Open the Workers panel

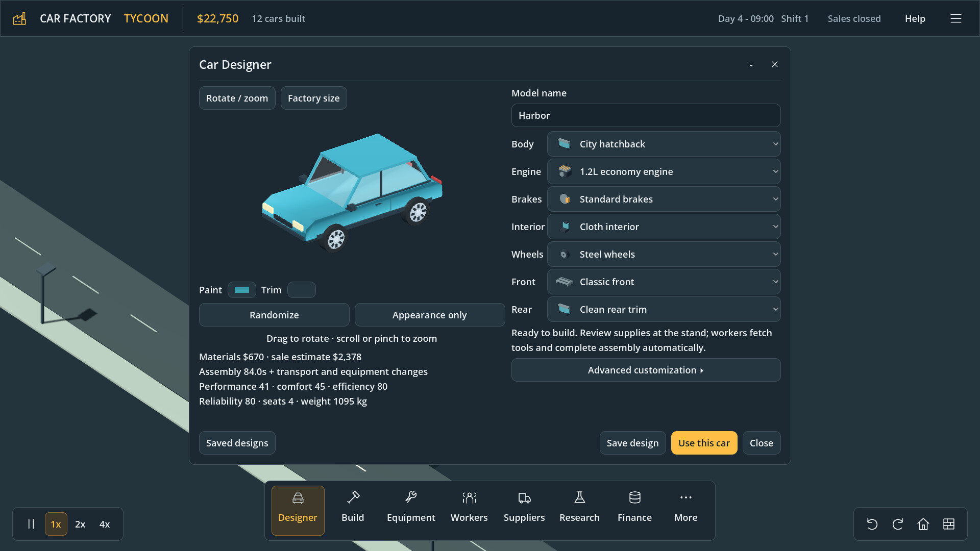tap(469, 510)
